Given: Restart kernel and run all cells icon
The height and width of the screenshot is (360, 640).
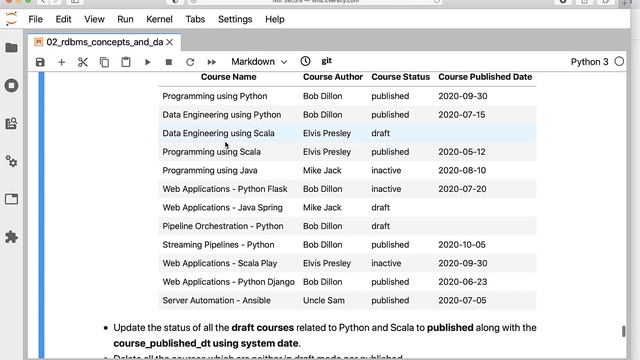Looking at the screenshot, I should (x=211, y=62).
